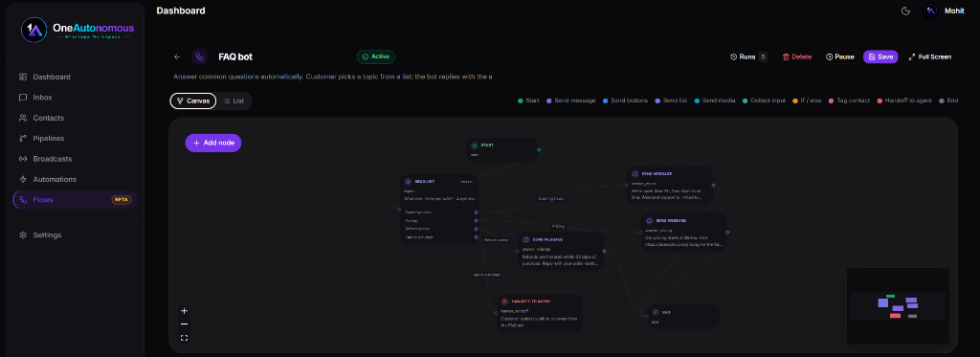Click the End legend entry
Viewport: 980px width, 357px height.
tap(948, 100)
